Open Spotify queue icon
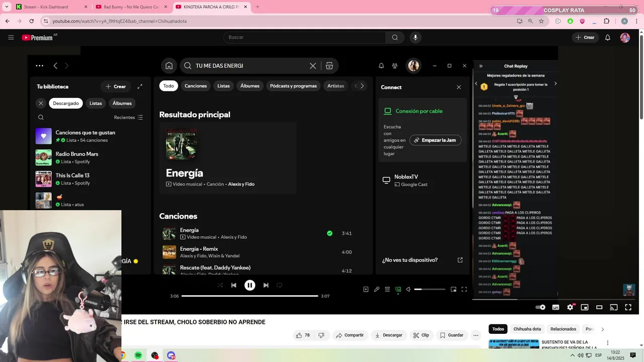This screenshot has height=362, width=644. 387,289
